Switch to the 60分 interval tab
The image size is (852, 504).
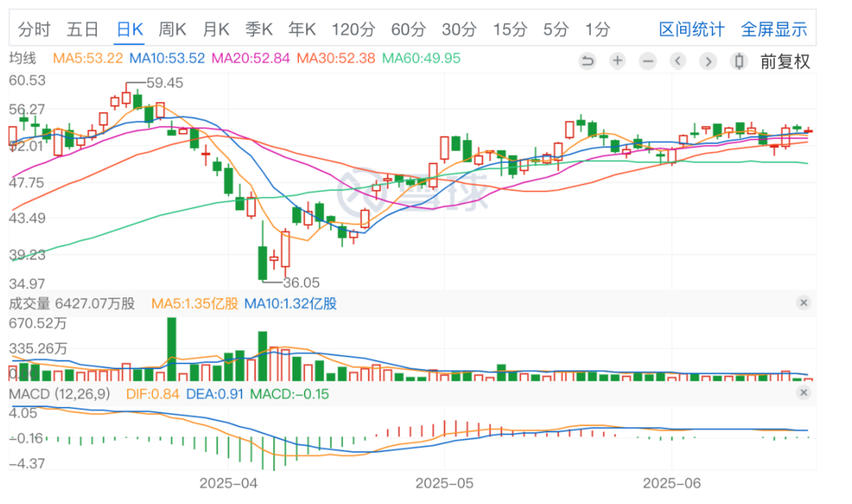pyautogui.click(x=409, y=29)
